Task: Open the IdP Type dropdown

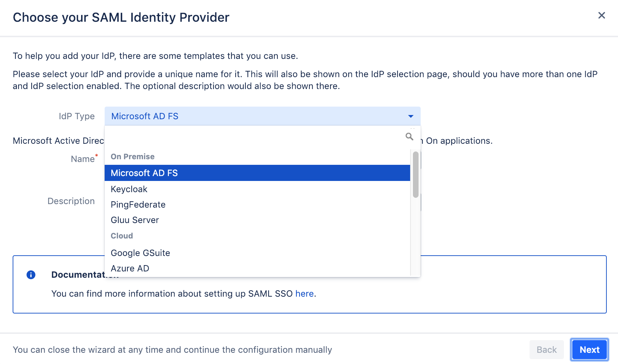Action: (x=262, y=116)
